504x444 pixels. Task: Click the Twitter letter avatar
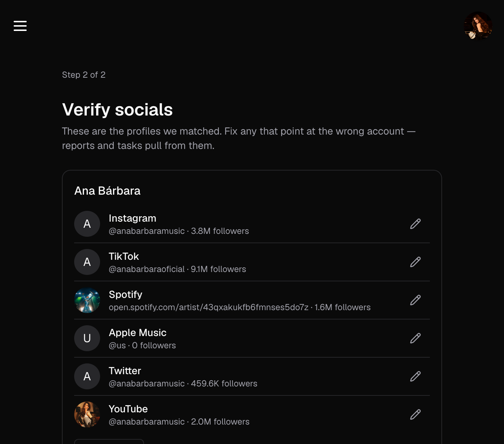pyautogui.click(x=87, y=376)
